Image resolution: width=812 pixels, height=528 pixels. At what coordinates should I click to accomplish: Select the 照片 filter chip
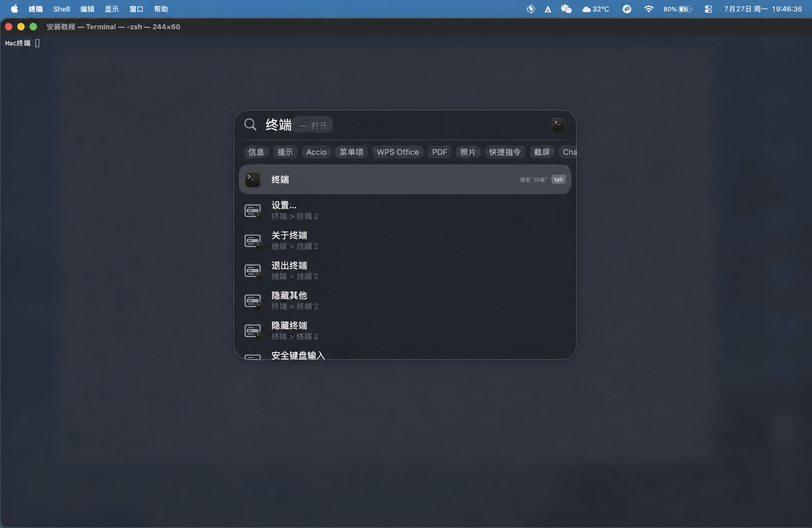(468, 152)
